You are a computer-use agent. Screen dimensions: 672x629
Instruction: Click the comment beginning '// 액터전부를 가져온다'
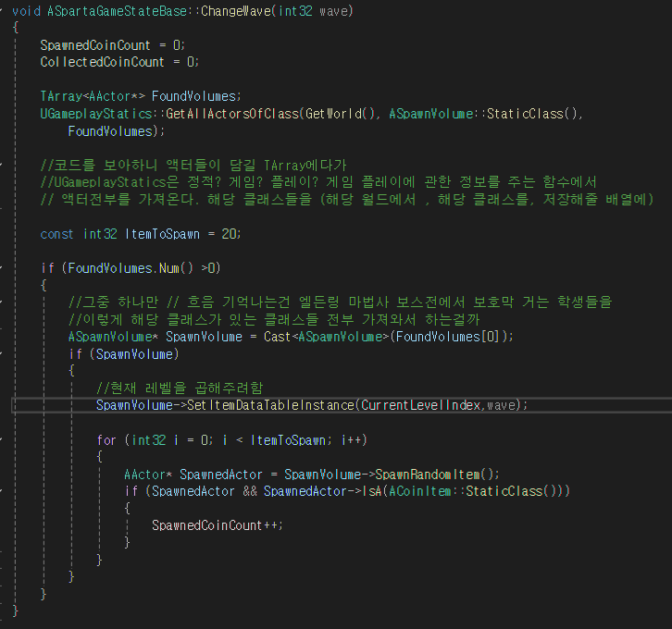click(x=347, y=200)
